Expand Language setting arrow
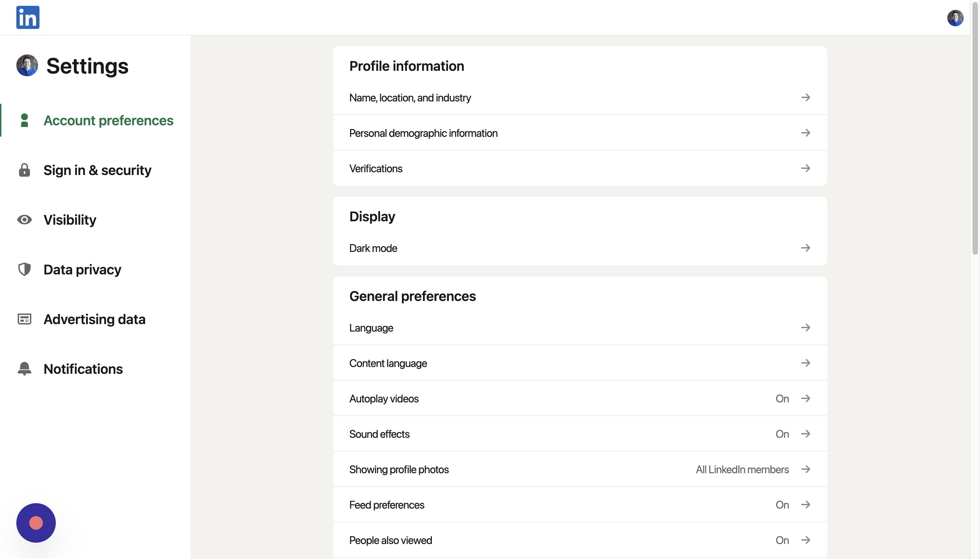980x559 pixels. [805, 328]
